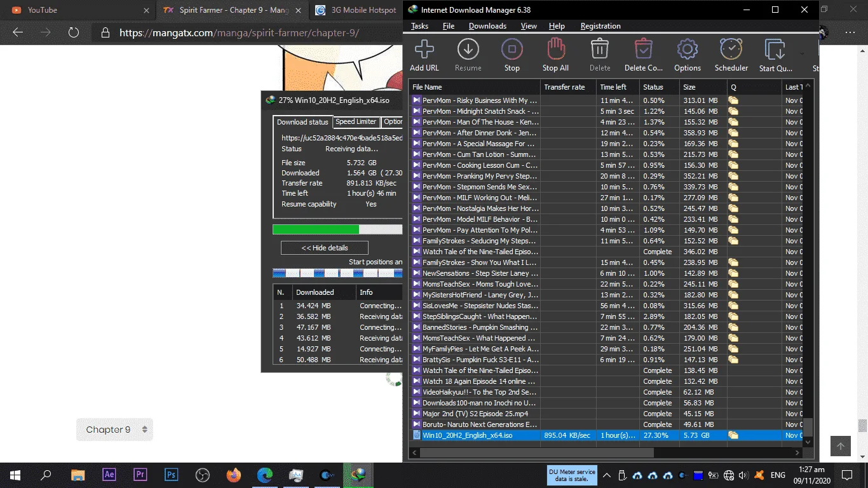This screenshot has width=868, height=488.
Task: Open the Windows Start menu
Action: coord(15,475)
